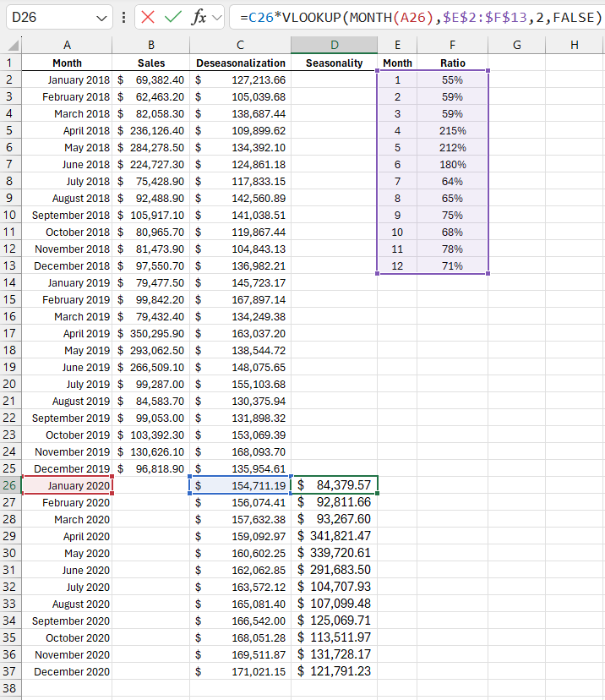Select column D header
The image size is (605, 700).
click(x=335, y=45)
